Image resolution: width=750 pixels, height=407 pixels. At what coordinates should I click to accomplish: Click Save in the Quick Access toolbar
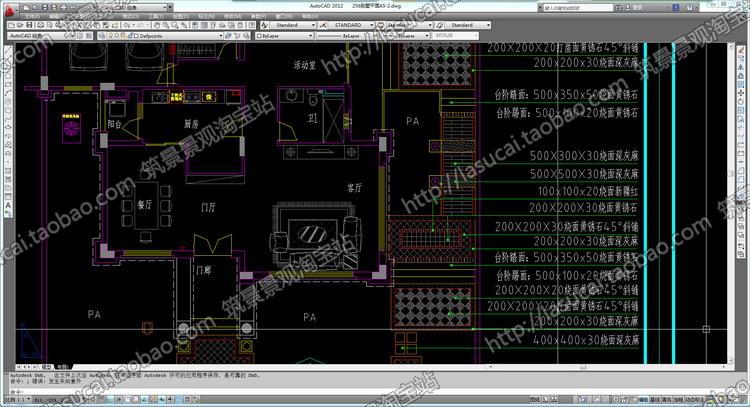[x=44, y=7]
